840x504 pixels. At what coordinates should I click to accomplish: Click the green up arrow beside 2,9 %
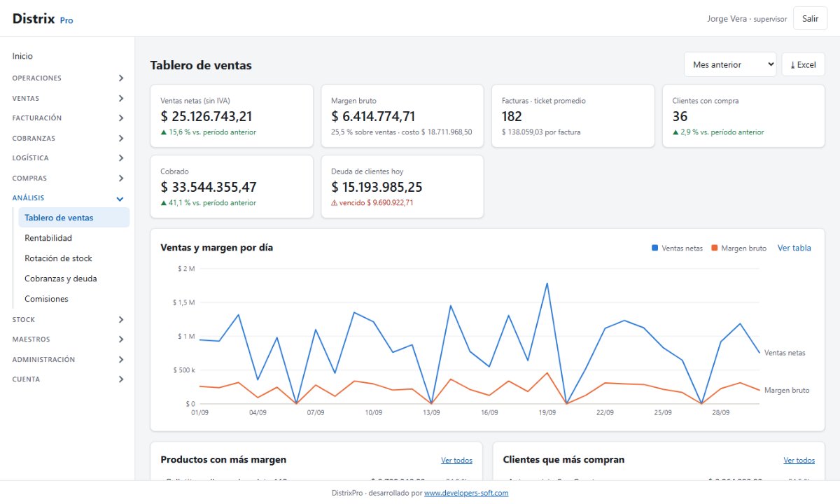675,132
